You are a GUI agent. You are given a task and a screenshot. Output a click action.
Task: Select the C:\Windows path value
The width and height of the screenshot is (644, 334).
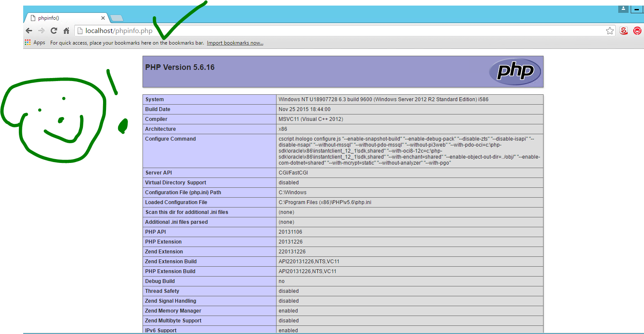[292, 193]
